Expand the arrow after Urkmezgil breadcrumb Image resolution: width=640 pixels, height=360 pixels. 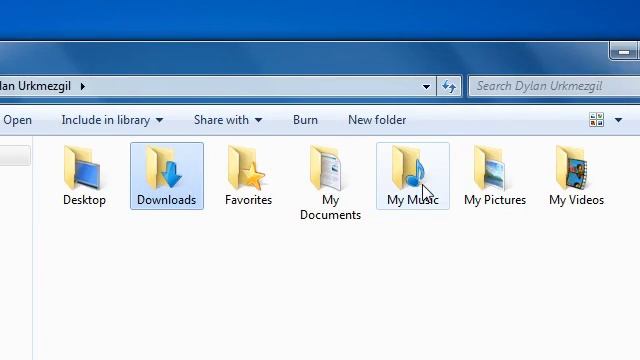point(83,87)
